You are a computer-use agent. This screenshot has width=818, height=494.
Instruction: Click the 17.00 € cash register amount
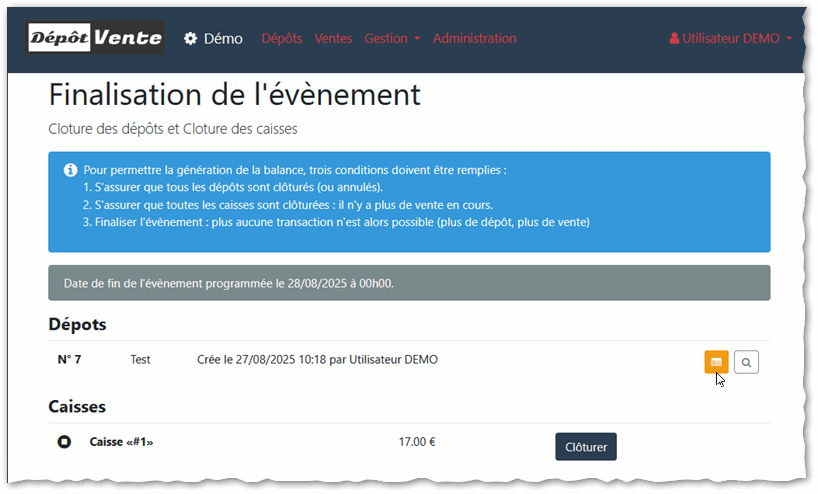pos(417,442)
